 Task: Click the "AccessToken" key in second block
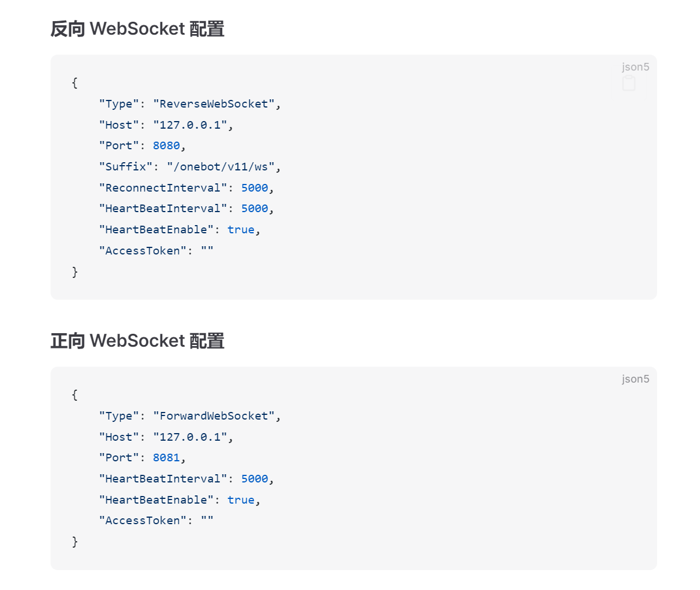click(142, 521)
